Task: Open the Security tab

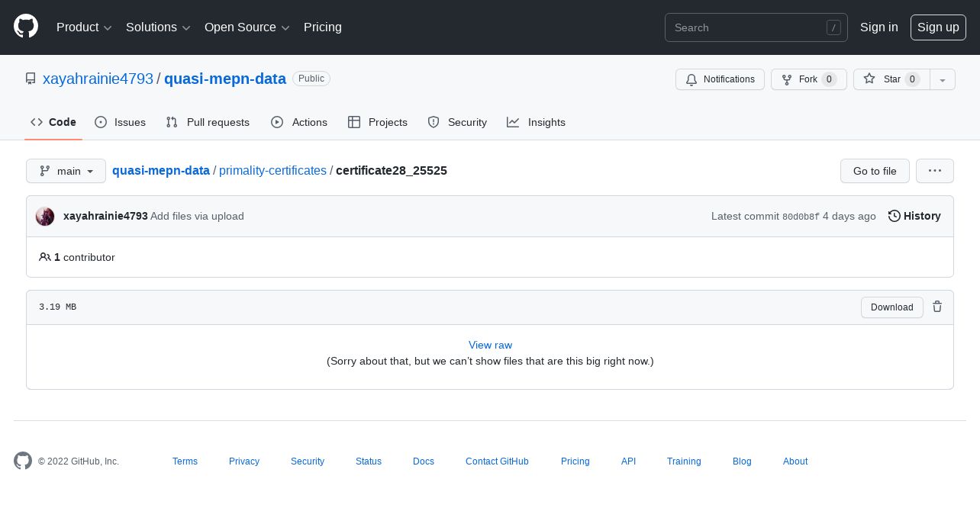Action: point(457,122)
